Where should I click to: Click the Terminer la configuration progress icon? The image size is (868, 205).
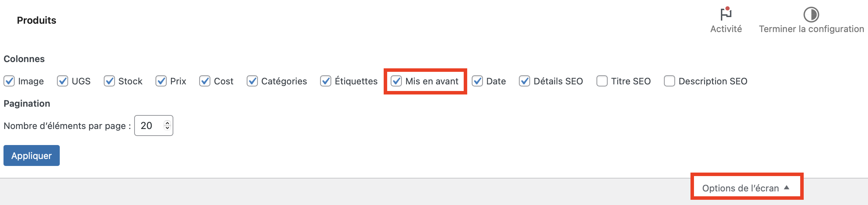pos(811,15)
